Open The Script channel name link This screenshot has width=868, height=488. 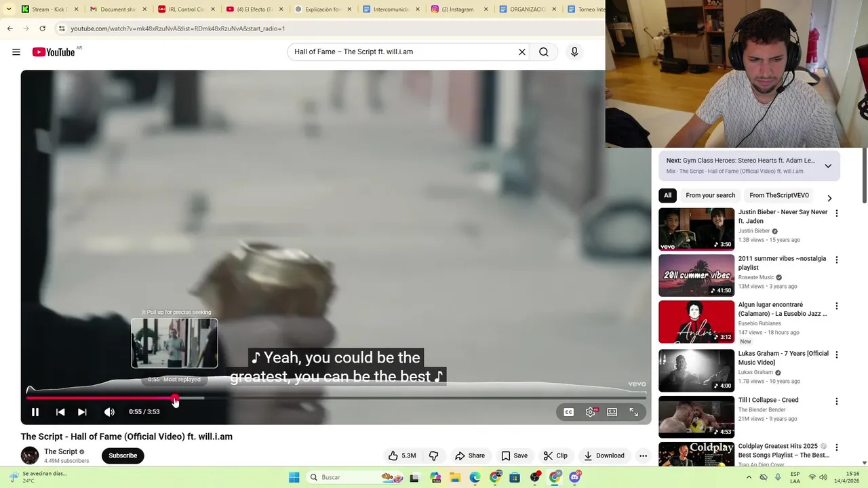coord(61,451)
